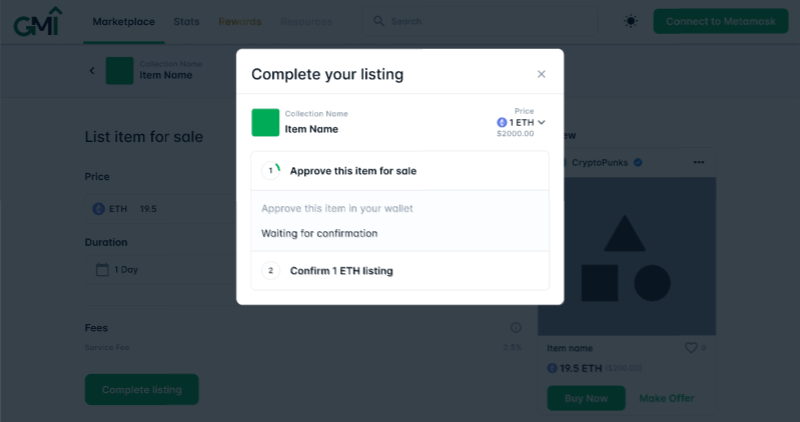Click the verified badge next to CryptoPunks
This screenshot has height=422, width=800.
pyautogui.click(x=638, y=162)
